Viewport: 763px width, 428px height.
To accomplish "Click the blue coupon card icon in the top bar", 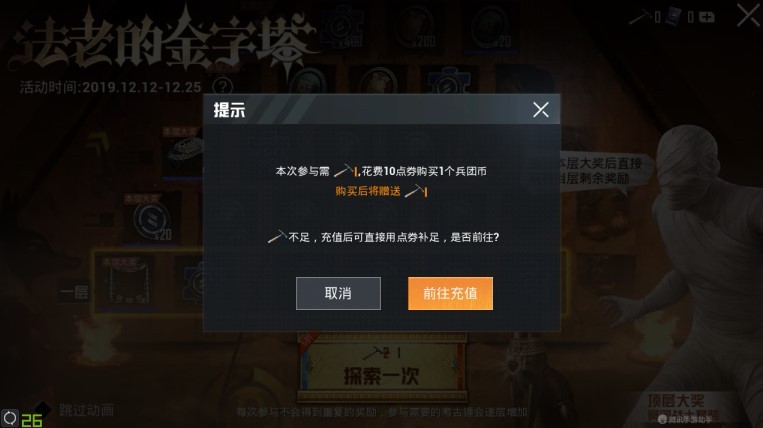I will (673, 17).
